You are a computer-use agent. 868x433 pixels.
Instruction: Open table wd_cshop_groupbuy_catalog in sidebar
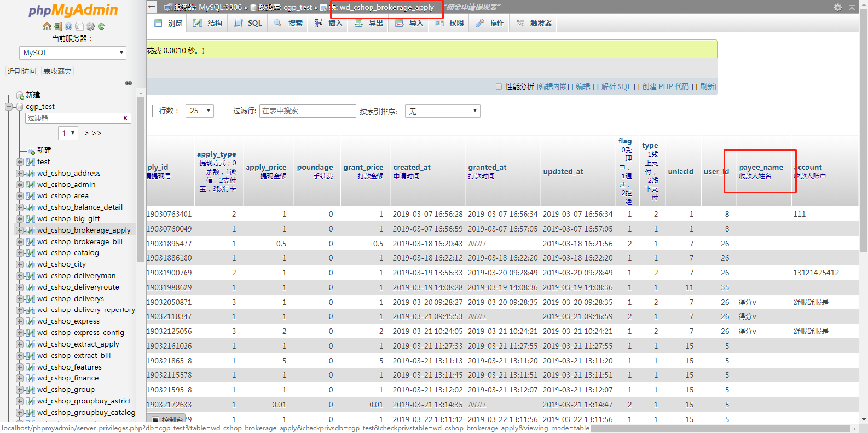pos(86,412)
